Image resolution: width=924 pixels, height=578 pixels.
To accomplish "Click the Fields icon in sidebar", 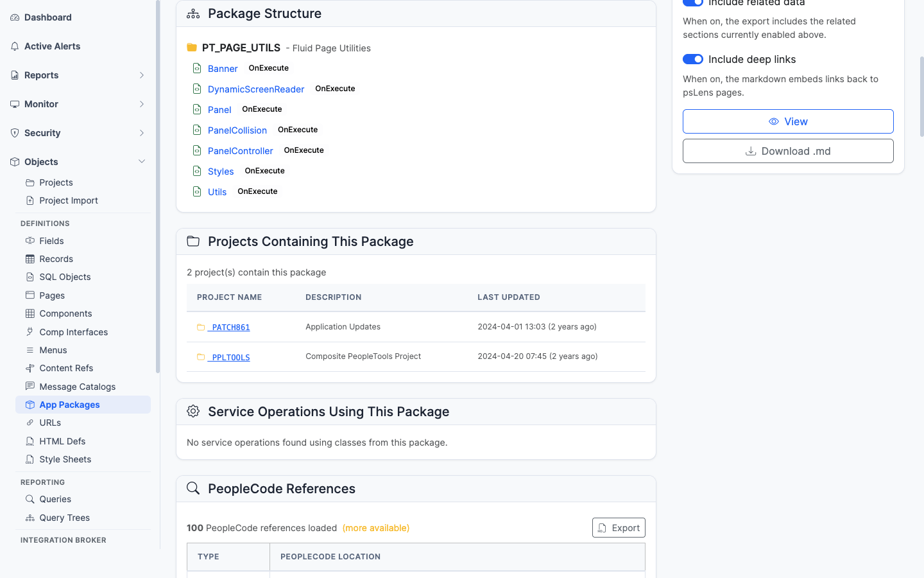I will tap(30, 241).
